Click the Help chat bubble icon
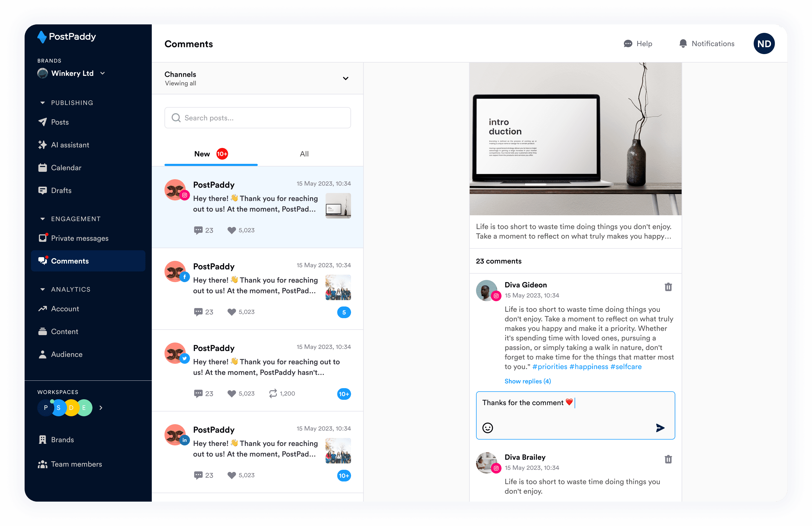The height and width of the screenshot is (526, 812). (x=628, y=44)
